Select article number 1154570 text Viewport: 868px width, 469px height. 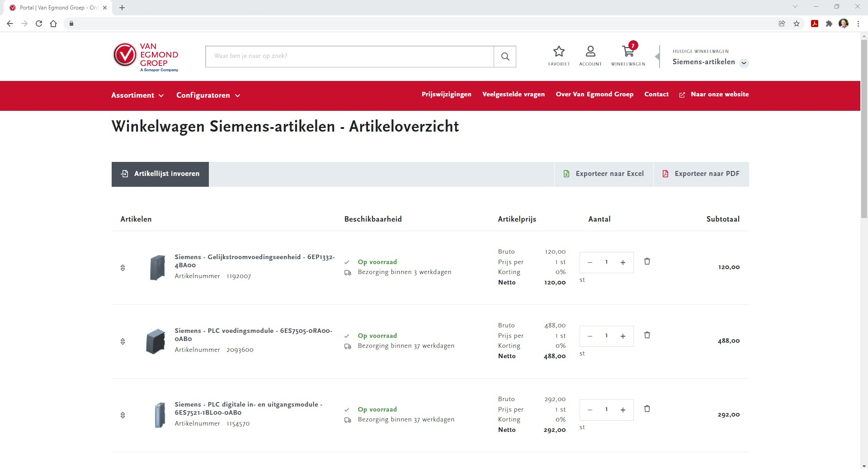238,423
